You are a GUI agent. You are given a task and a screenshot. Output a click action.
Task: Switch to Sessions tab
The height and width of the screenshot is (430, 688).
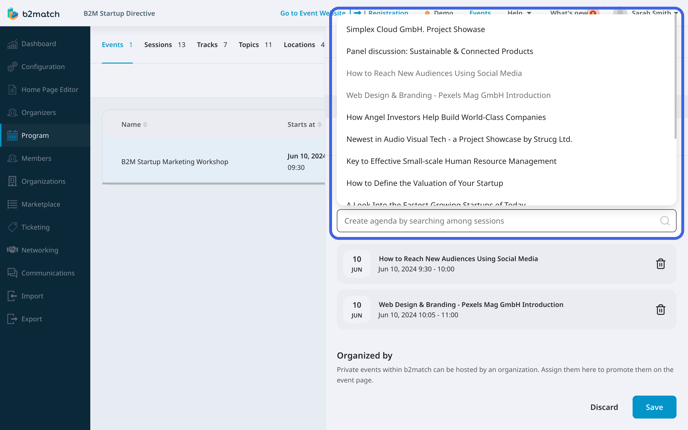point(165,45)
